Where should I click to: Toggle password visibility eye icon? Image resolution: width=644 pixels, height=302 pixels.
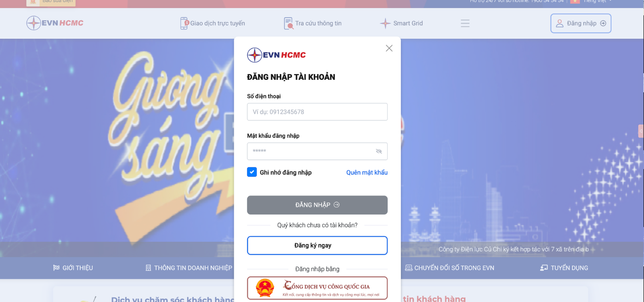coord(379,151)
